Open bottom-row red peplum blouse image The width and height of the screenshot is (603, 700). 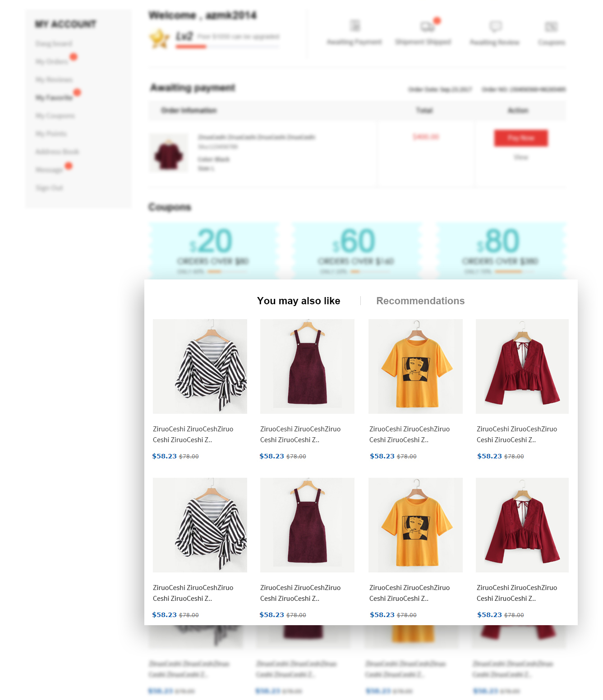click(522, 525)
